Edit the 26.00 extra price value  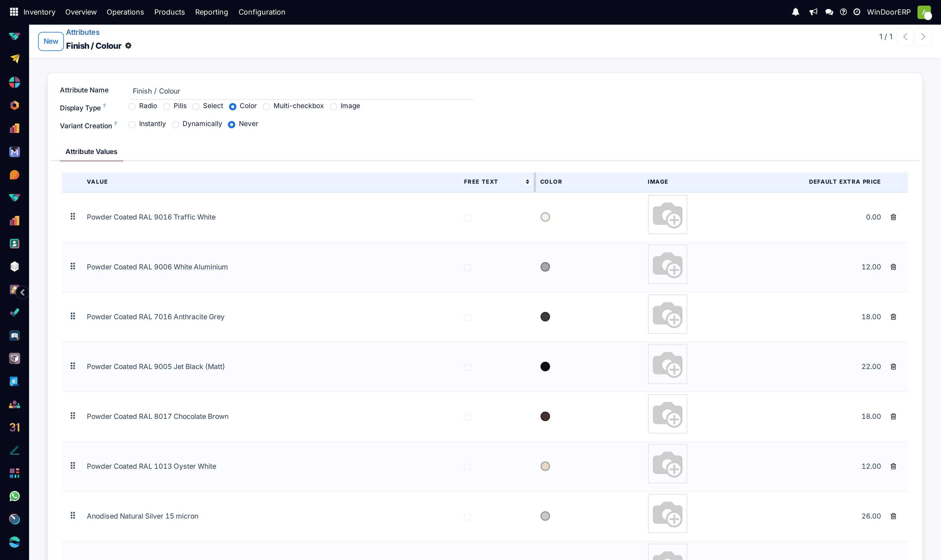[871, 516]
